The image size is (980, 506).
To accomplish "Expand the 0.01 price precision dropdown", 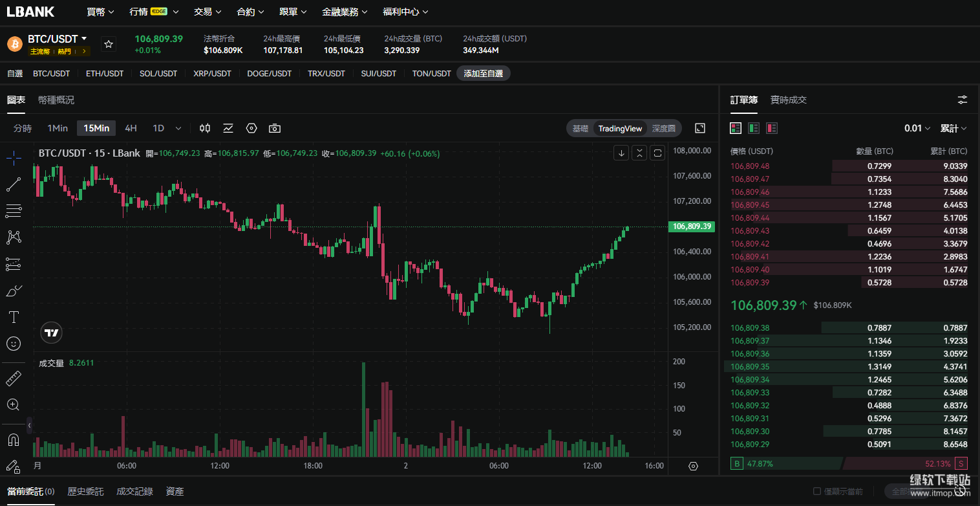I will click(x=917, y=128).
